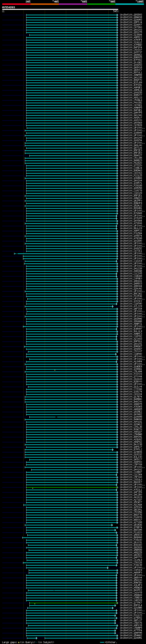The image size is (146, 644).
Task: Open UniRef100_Q05737 entry
Action: [x=131, y=53]
